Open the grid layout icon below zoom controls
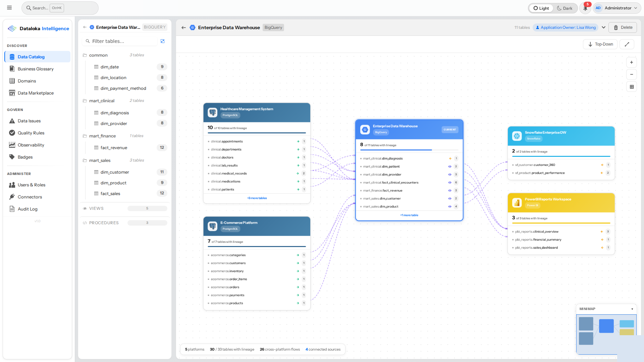 (632, 86)
